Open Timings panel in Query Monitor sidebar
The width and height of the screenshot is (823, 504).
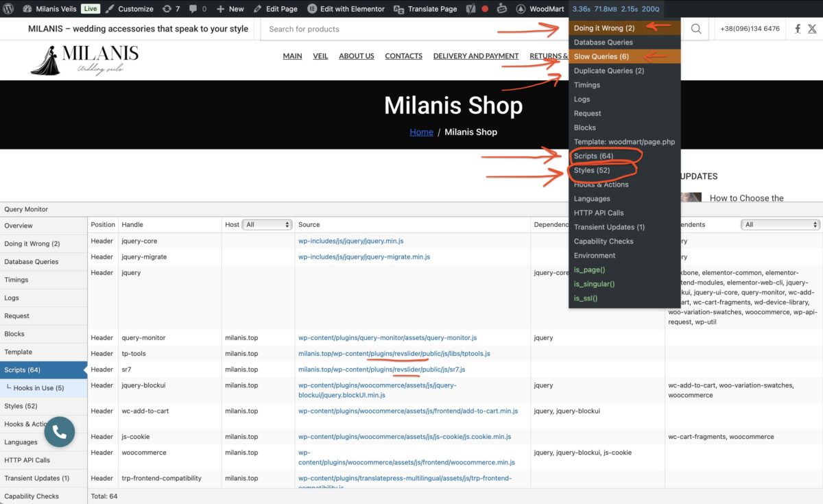point(44,280)
